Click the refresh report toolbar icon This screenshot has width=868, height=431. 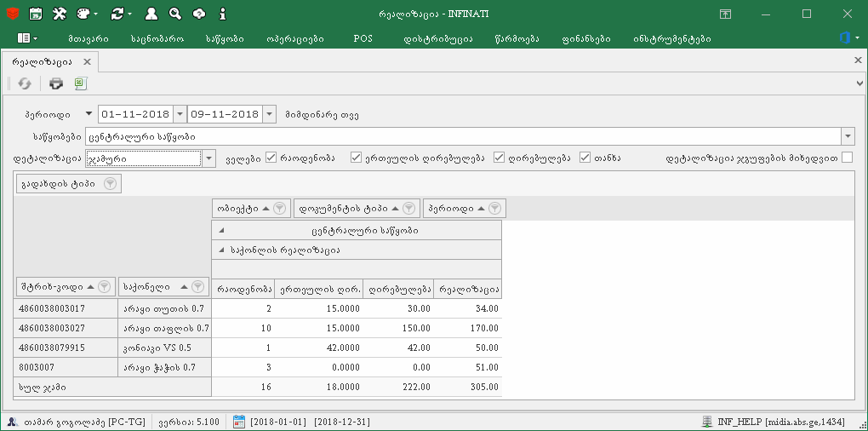pos(25,83)
